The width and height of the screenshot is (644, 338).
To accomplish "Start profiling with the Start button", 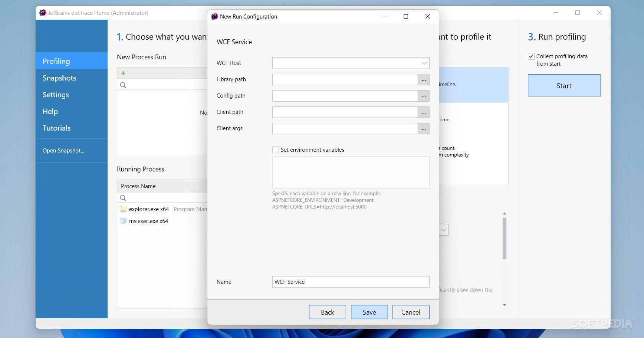I will [564, 85].
